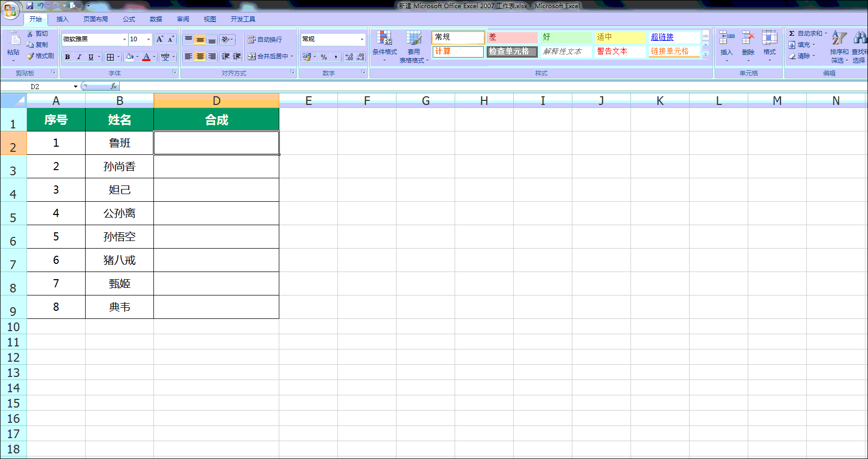This screenshot has height=459, width=868.
Task: Decrease indent in alignment group
Action: 225,57
